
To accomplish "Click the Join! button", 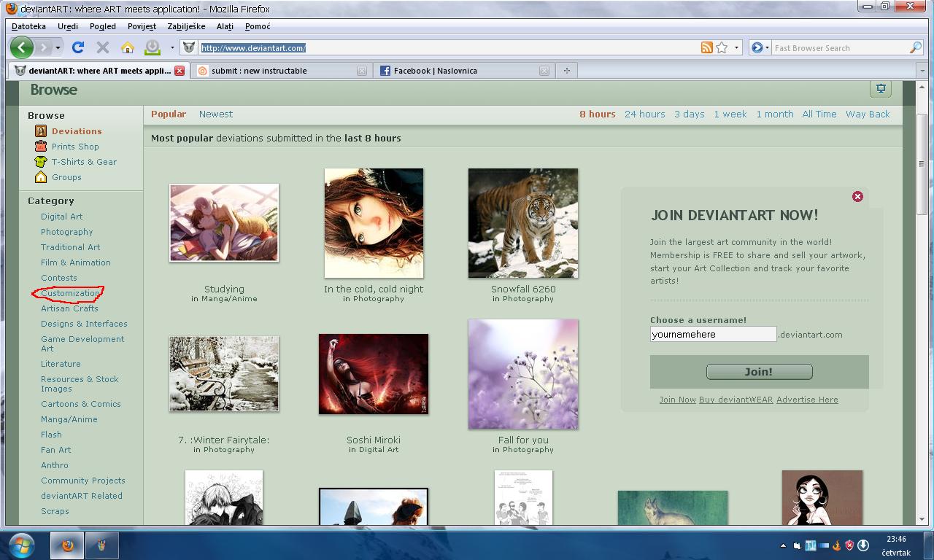I will (x=759, y=372).
